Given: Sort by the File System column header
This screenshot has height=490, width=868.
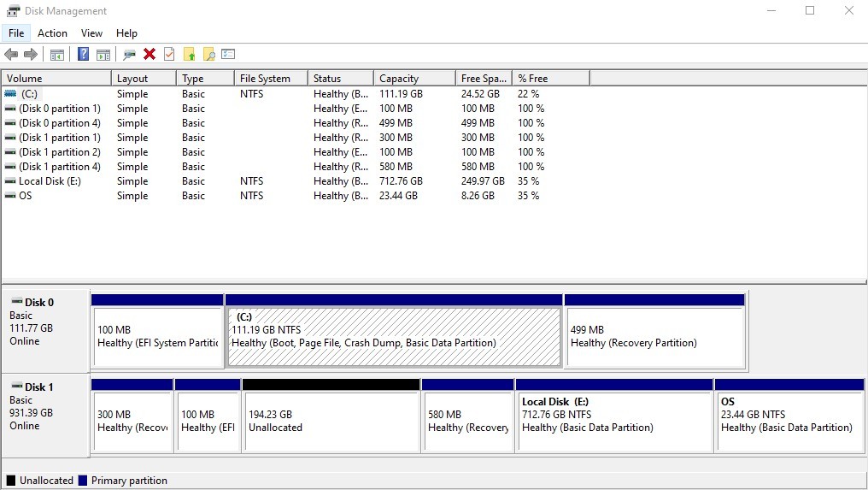Looking at the screenshot, I should tap(272, 78).
